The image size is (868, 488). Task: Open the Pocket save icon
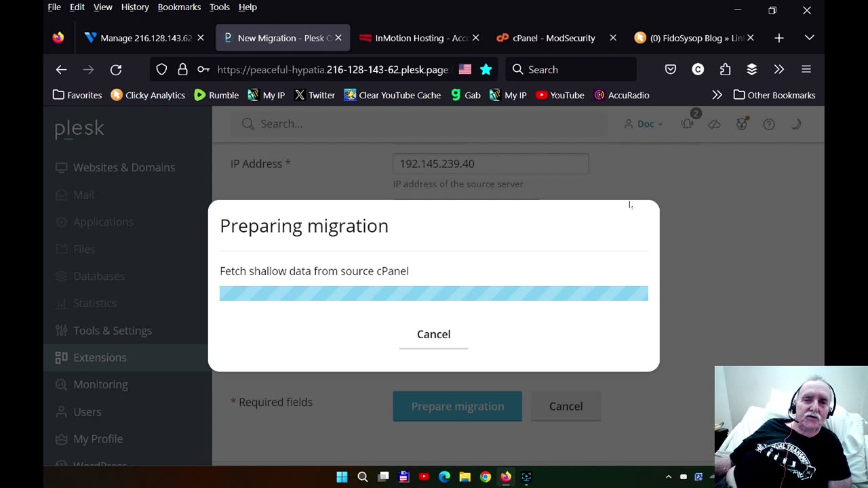pyautogui.click(x=670, y=69)
